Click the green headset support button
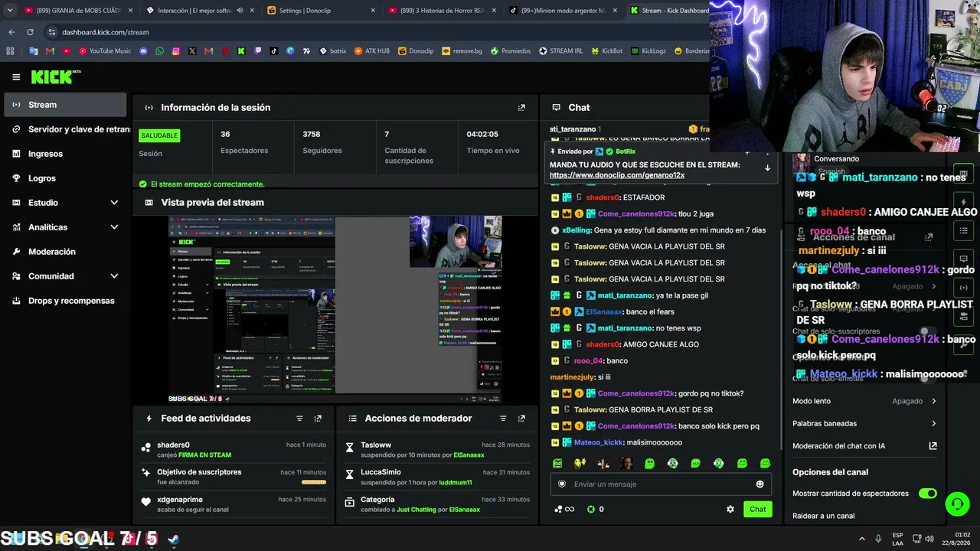The width and height of the screenshot is (980, 551). click(x=957, y=504)
